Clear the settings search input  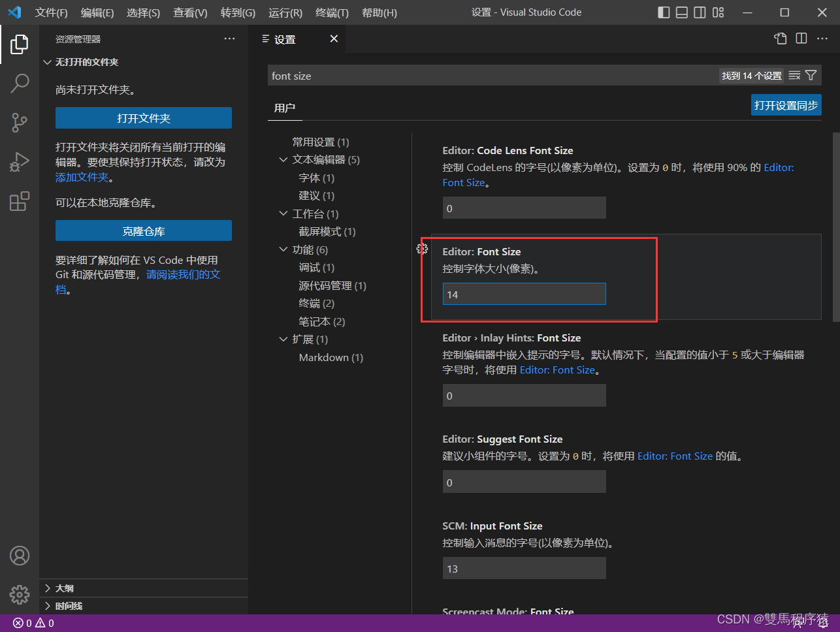pyautogui.click(x=794, y=76)
